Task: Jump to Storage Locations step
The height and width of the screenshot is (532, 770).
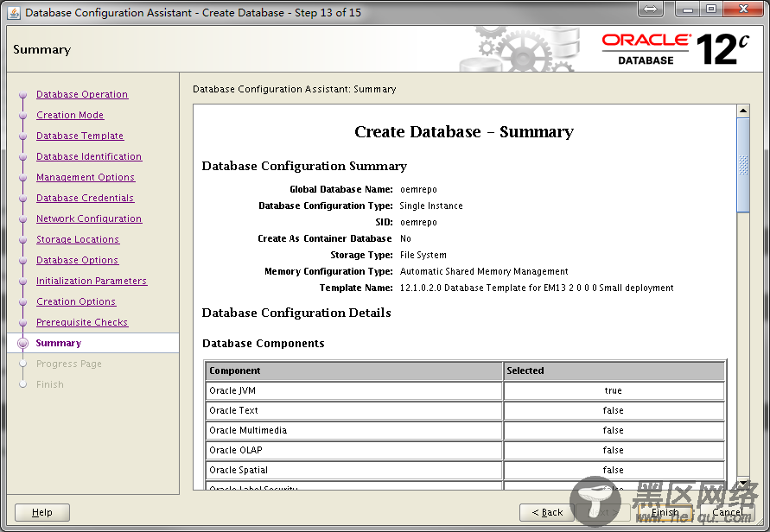Action: (78, 239)
